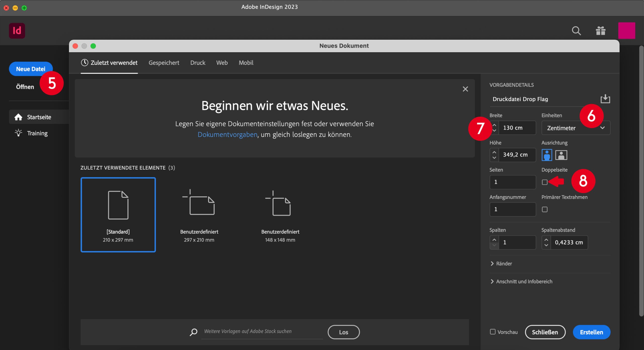Open the gift What's New icon
Viewport: 644px width, 350px height.
[600, 31]
